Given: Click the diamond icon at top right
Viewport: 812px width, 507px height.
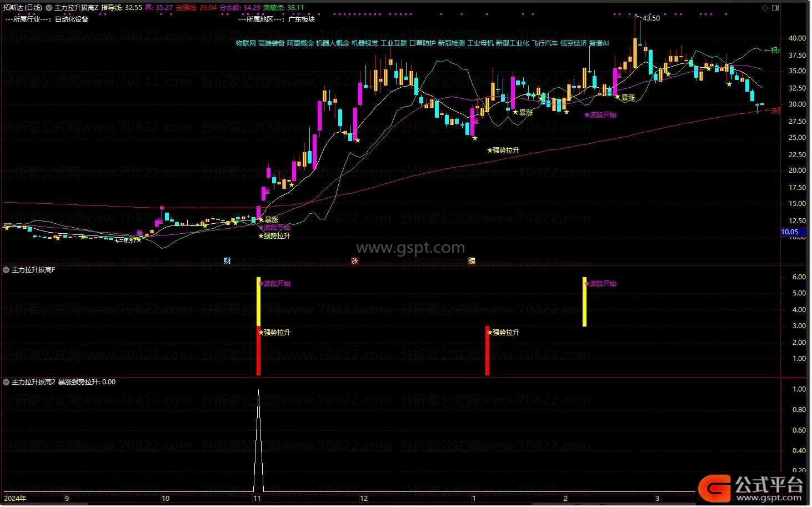Looking at the screenshot, I should [x=765, y=8].
